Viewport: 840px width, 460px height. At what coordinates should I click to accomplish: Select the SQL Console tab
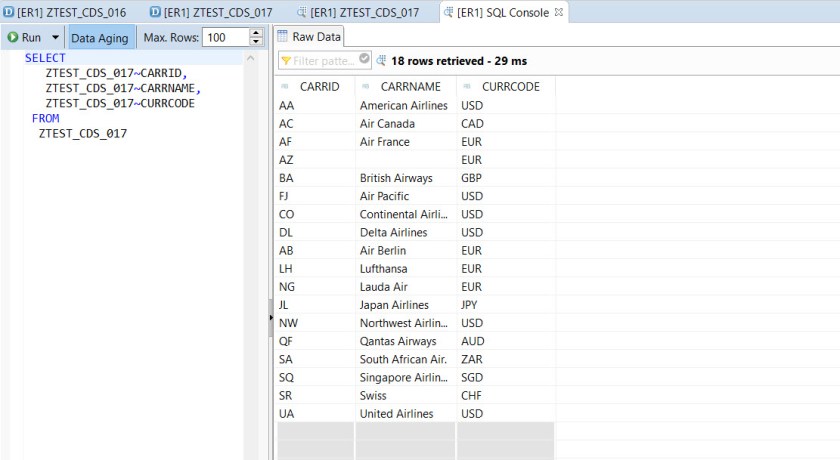tap(496, 12)
